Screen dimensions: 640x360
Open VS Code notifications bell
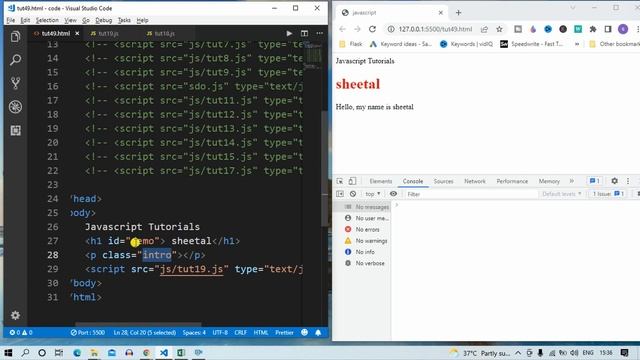(x=318, y=333)
